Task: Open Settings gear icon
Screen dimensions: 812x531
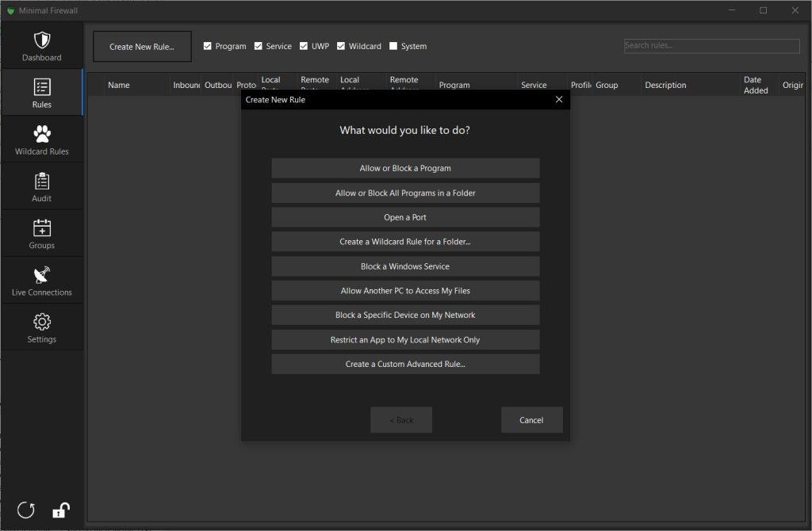Action: tap(42, 322)
